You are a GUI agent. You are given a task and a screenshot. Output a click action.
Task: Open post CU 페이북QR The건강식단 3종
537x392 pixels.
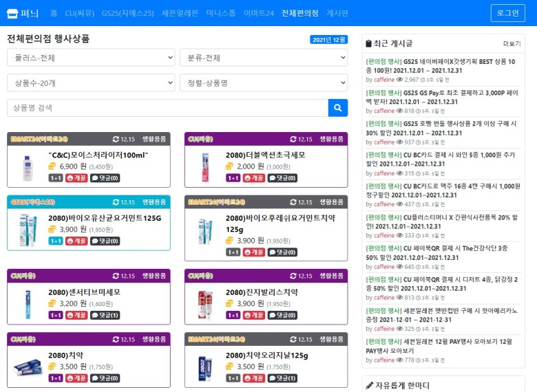pos(436,253)
